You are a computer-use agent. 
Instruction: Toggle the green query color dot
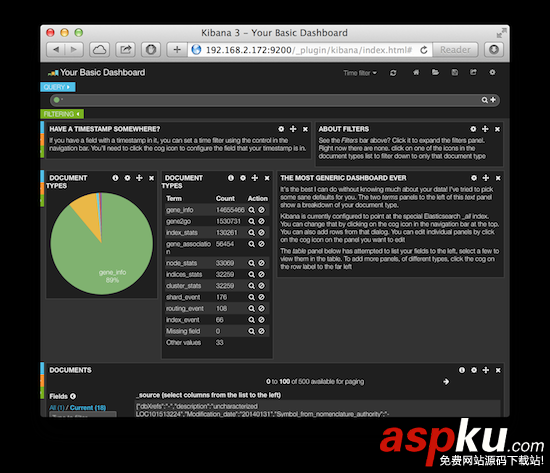(x=57, y=100)
